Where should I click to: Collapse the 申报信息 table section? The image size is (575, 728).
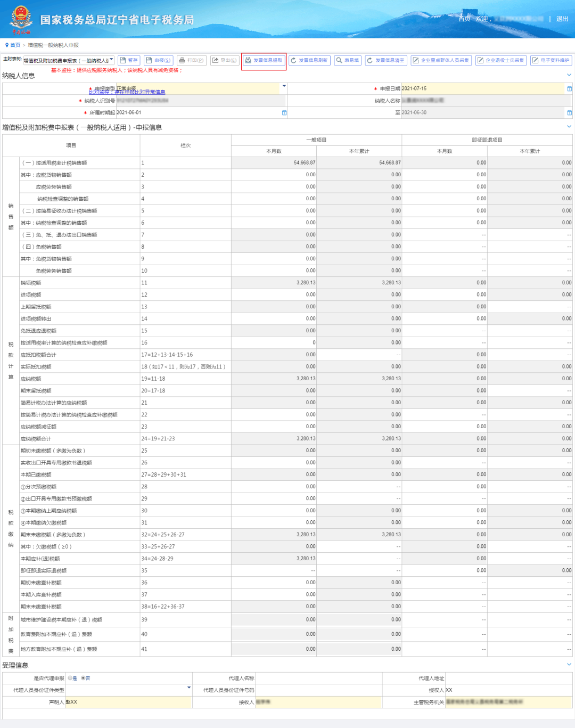(x=569, y=127)
